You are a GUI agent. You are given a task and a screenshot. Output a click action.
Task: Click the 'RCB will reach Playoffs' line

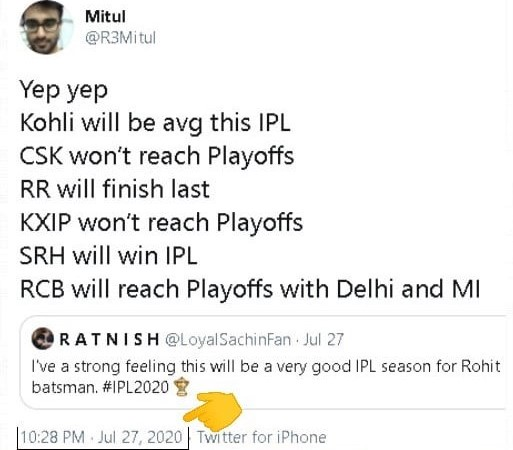tap(250, 289)
